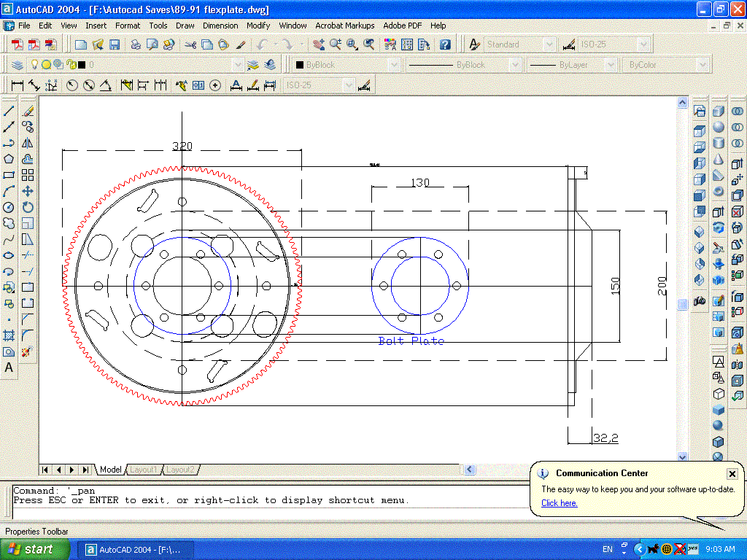Image resolution: width=747 pixels, height=560 pixels.
Task: Select the Multiline Text tool
Action: pyautogui.click(x=9, y=367)
